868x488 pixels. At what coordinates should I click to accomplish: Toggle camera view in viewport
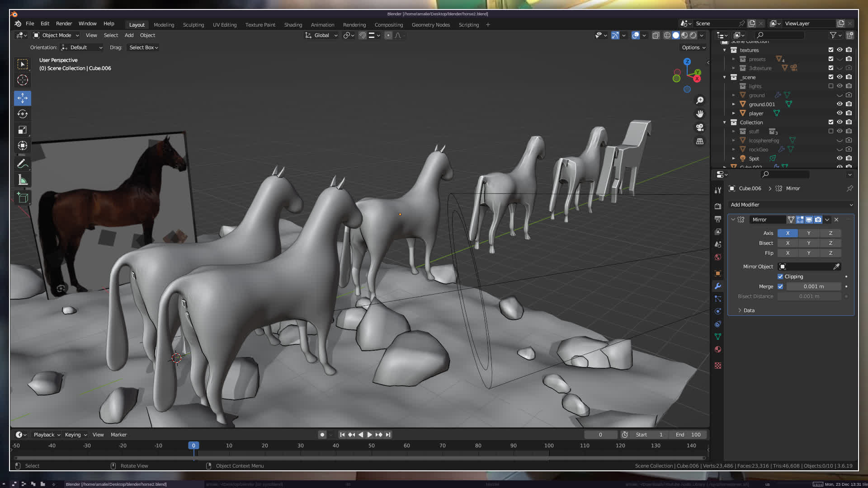[x=700, y=127]
